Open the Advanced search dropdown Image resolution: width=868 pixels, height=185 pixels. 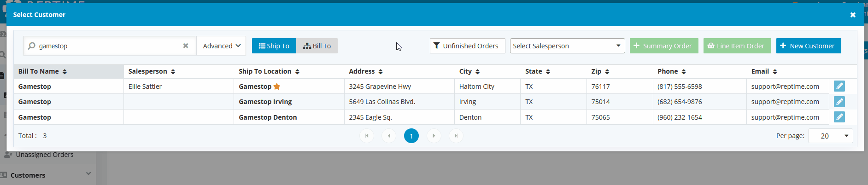221,46
